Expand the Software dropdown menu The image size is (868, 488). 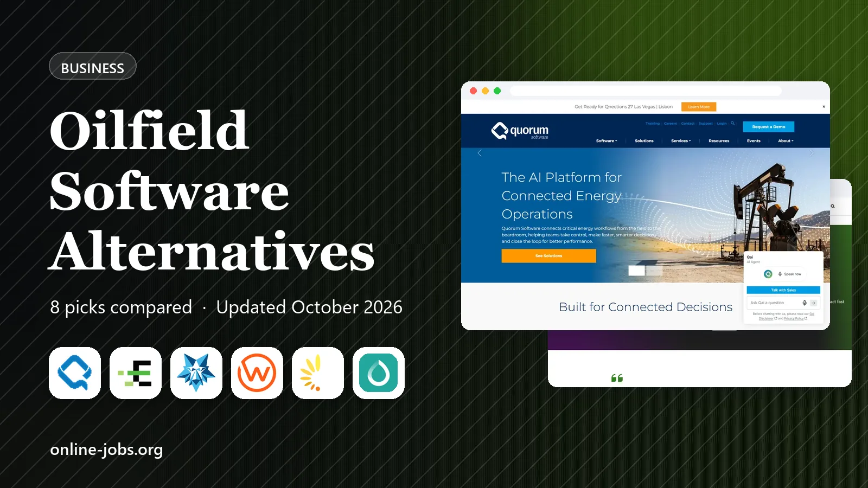point(607,141)
